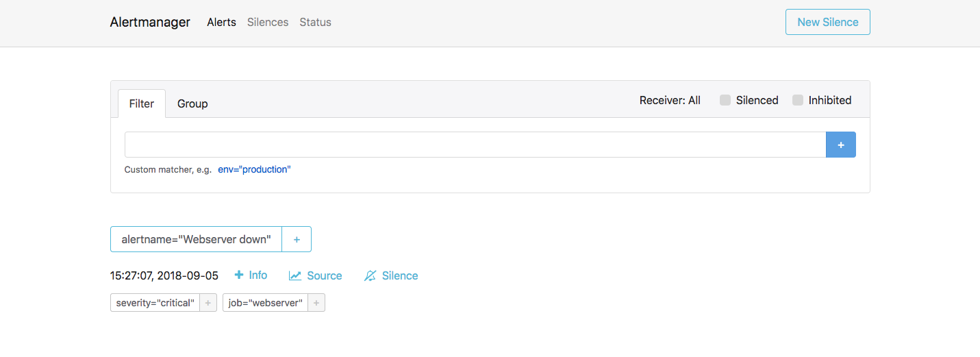Click the plus icon beside Info
The height and width of the screenshot is (357, 980).
[239, 275]
